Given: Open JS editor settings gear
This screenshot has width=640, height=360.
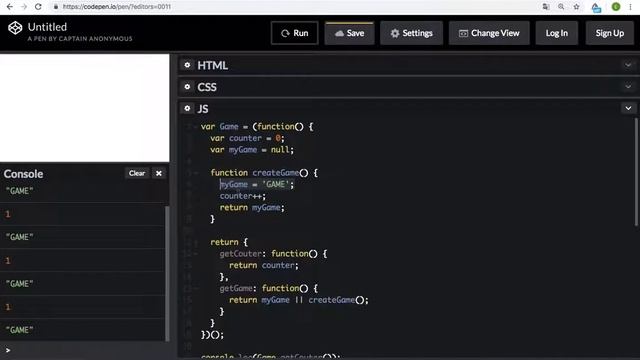Looking at the screenshot, I should pyautogui.click(x=187, y=108).
